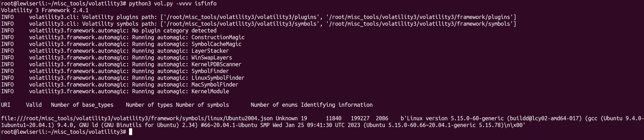644x140 pixels.
Task: Click the 'Number of enums' header
Action: pyautogui.click(x=274, y=105)
